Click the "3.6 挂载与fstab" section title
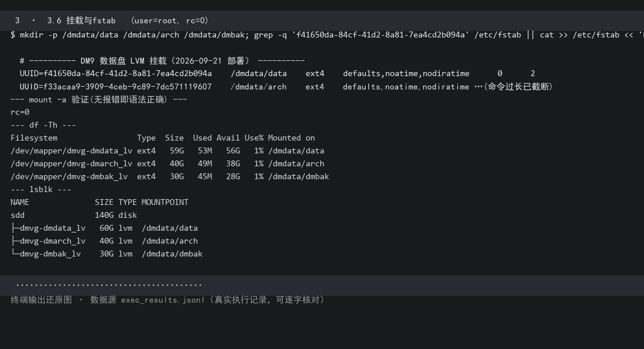Viewport: 644px width, 349px height. [81, 20]
